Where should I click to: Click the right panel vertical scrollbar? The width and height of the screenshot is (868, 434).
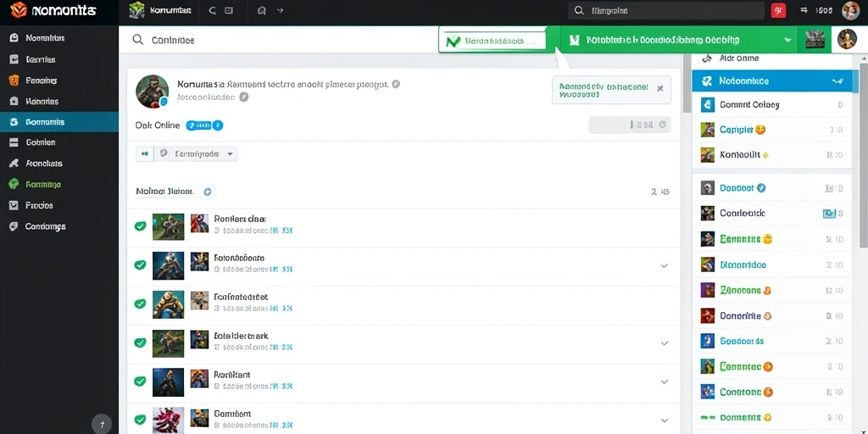[864, 151]
